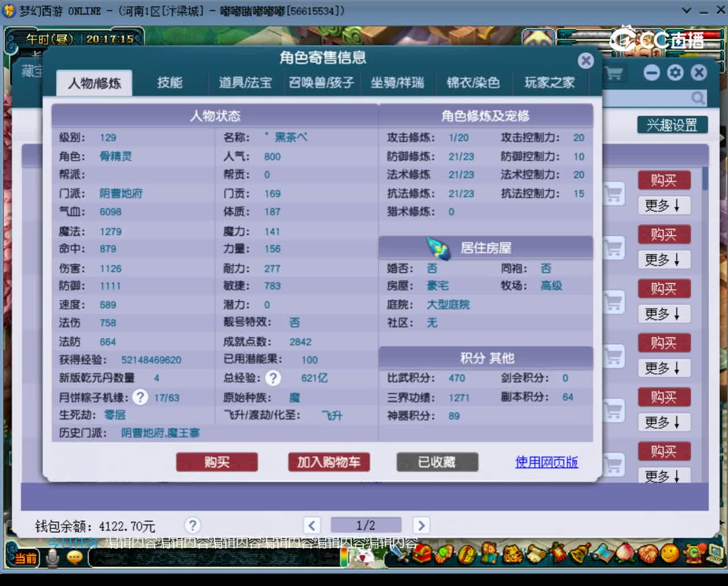Switch to the 玩家之家 tab

click(549, 83)
